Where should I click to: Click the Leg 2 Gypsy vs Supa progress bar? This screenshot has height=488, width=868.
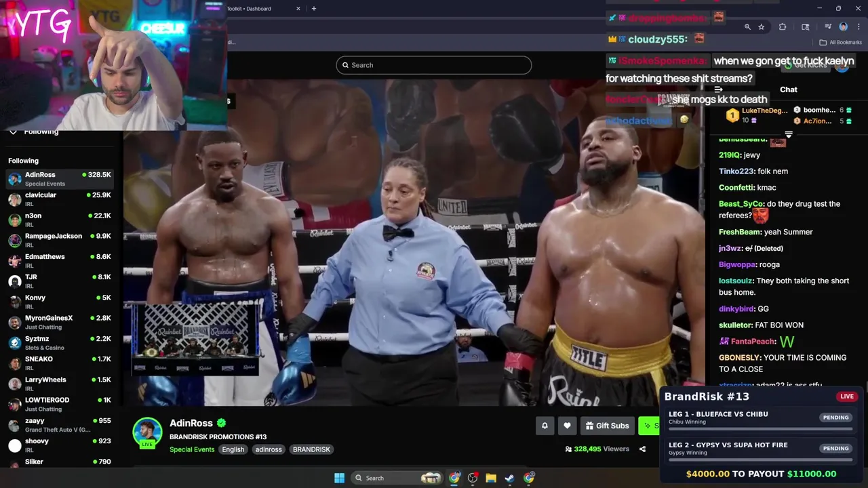click(759, 459)
